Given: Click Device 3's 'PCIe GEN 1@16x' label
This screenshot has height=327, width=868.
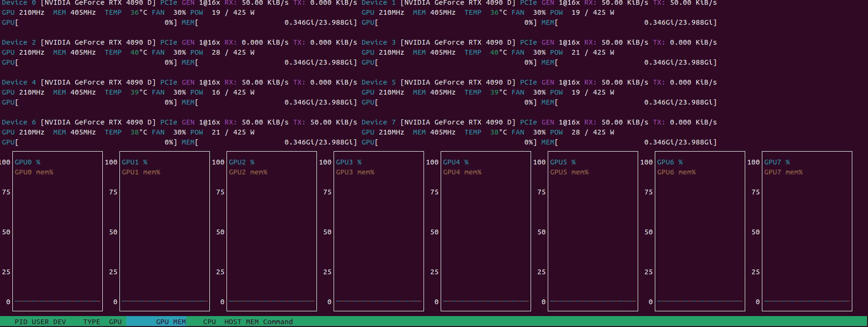Looking at the screenshot, I should [x=550, y=42].
